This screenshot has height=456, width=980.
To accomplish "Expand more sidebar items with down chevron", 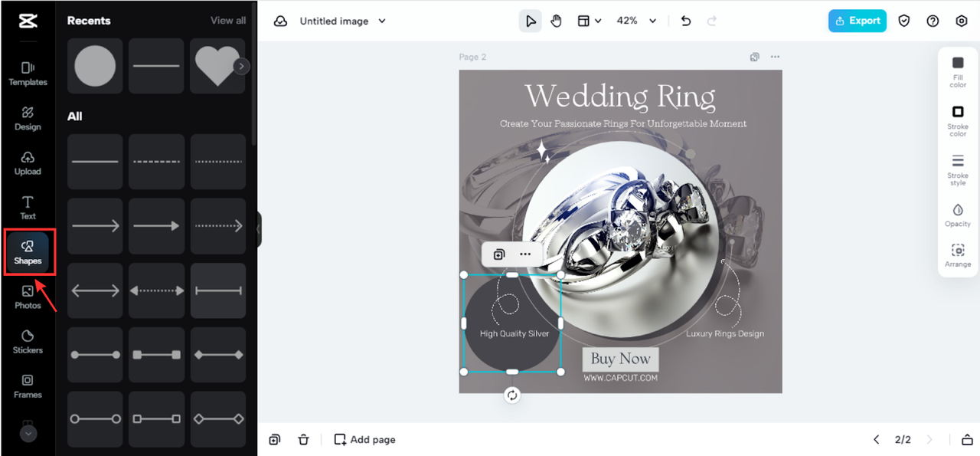I will pos(28,433).
